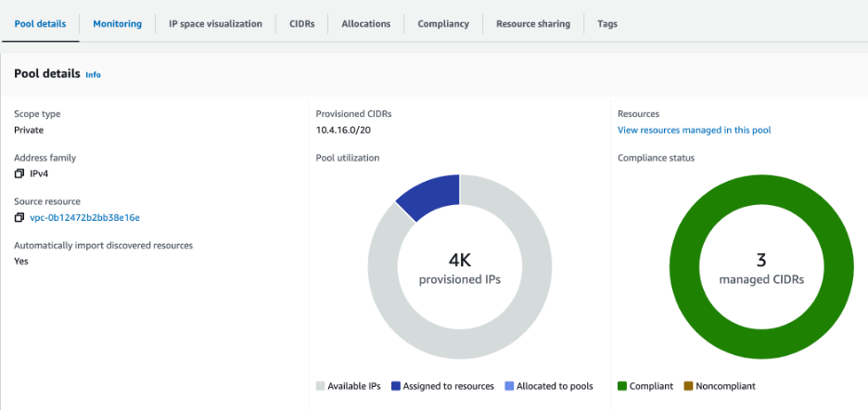Click the Noncompliant legend swatch

(688, 386)
